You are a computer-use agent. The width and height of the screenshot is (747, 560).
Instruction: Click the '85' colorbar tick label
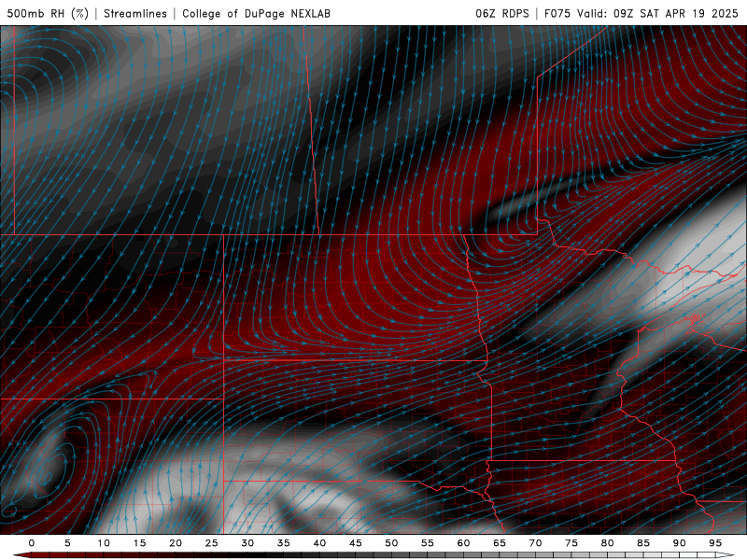point(643,543)
